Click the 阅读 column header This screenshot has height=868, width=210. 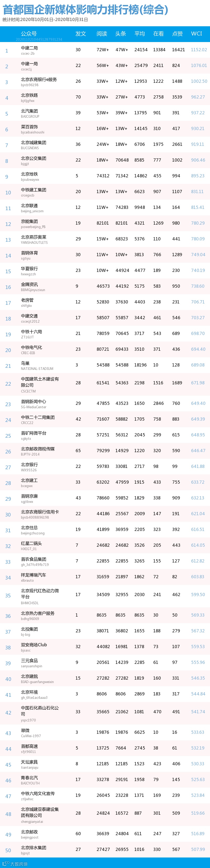[x=102, y=34]
